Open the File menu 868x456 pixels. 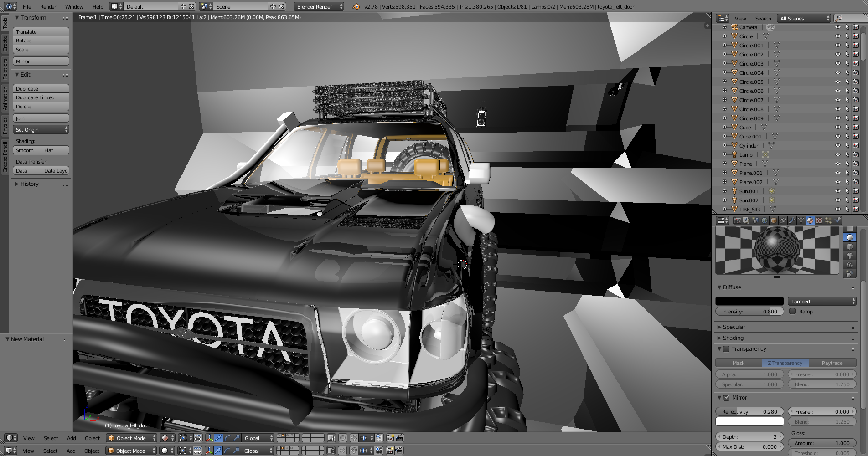pos(27,7)
